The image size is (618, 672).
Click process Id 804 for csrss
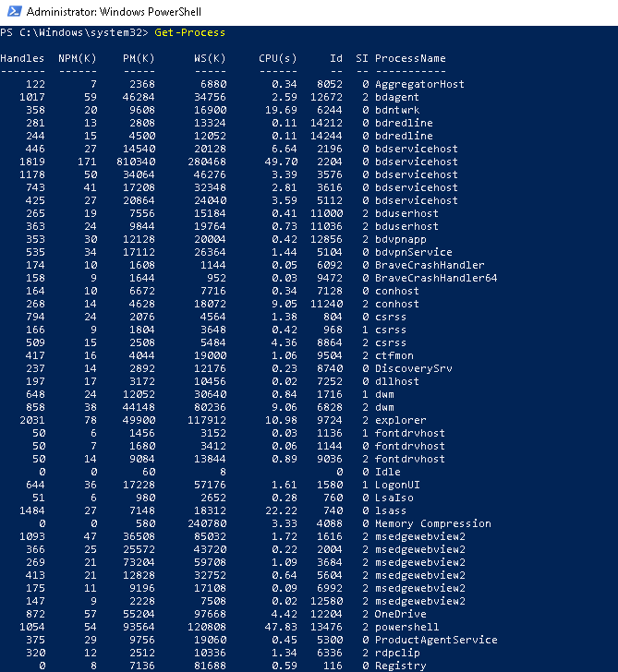[333, 317]
